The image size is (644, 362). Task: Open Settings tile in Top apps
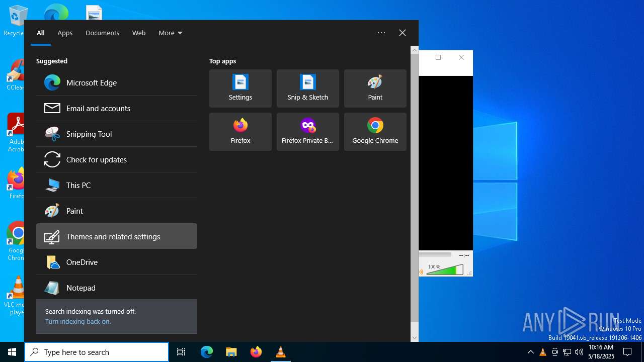click(x=240, y=88)
